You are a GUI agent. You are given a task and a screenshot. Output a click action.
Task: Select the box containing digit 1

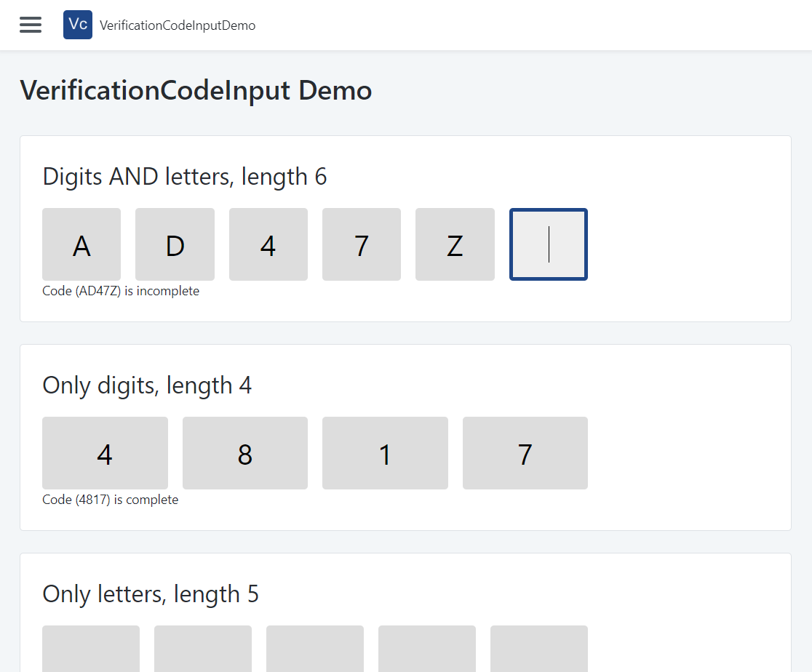point(385,453)
